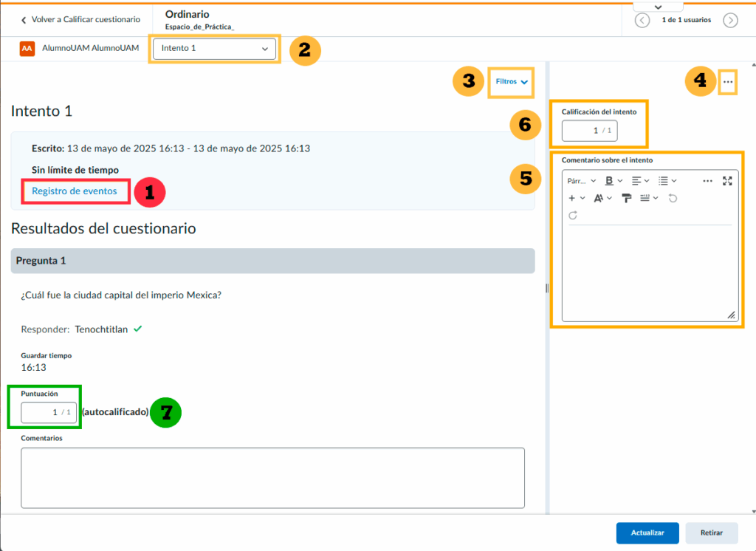The image size is (756, 551).
Task: Click the text alignment icon
Action: (x=637, y=181)
